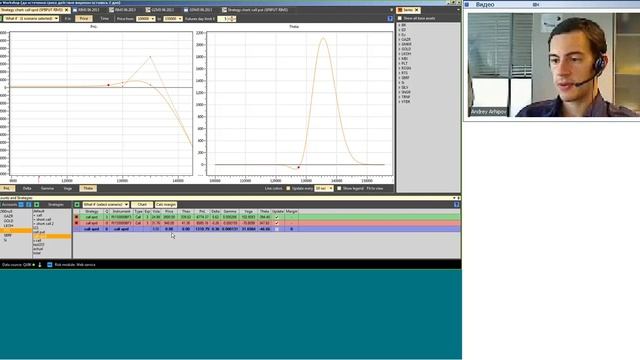Click the connection icon next to Data source QUIK
This screenshot has height=360, width=640.
pyautogui.click(x=40, y=265)
